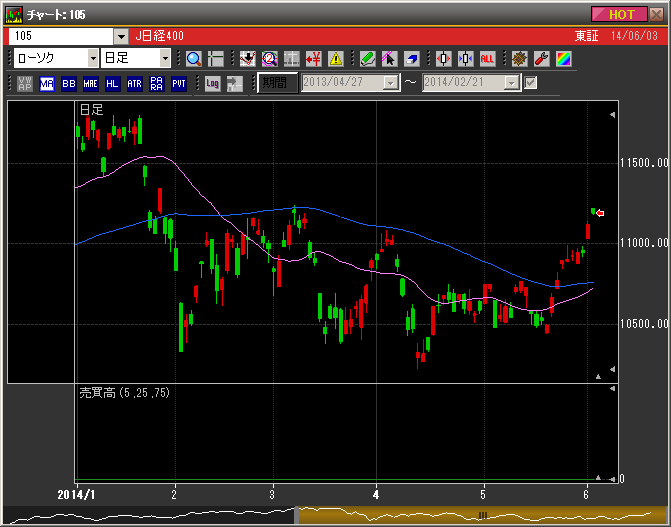This screenshot has width=671, height=527.
Task: Select the eraser tool
Action: click(x=411, y=59)
